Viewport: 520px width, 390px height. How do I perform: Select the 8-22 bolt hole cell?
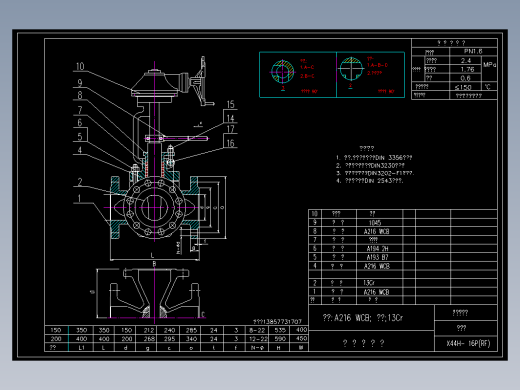click(257, 330)
